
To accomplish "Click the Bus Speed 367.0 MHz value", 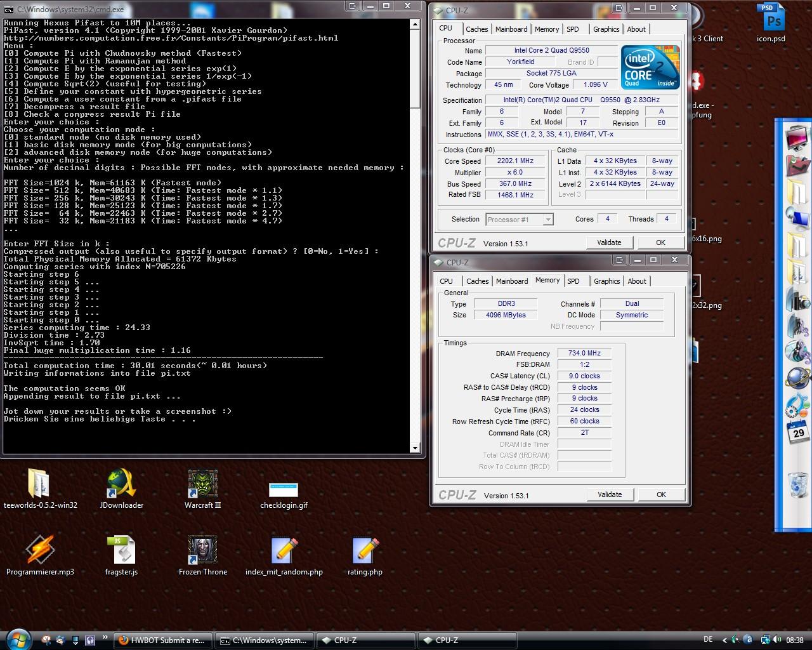I will click(x=515, y=184).
